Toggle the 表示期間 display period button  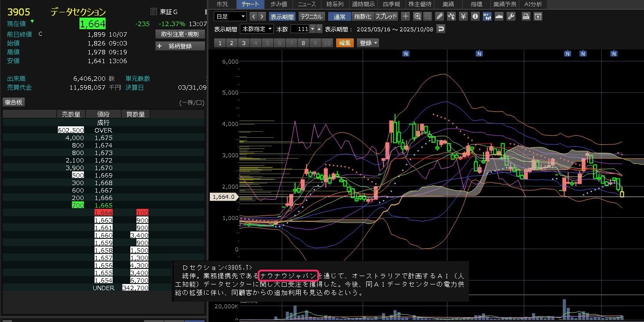[x=282, y=16]
